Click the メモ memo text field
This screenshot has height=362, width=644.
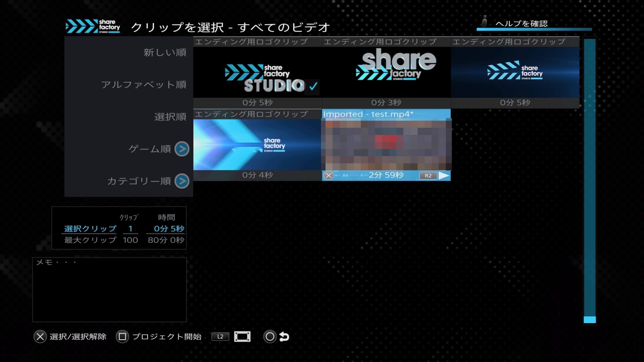(x=109, y=289)
